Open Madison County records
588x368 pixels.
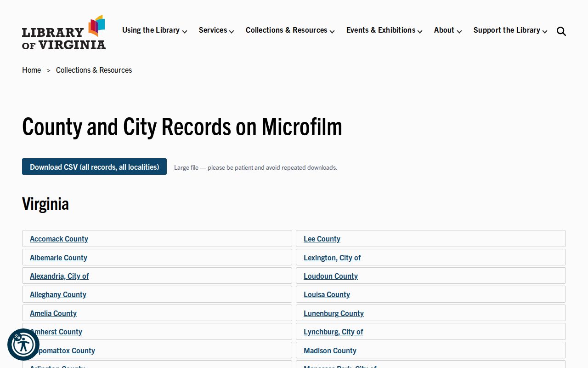[x=330, y=351]
